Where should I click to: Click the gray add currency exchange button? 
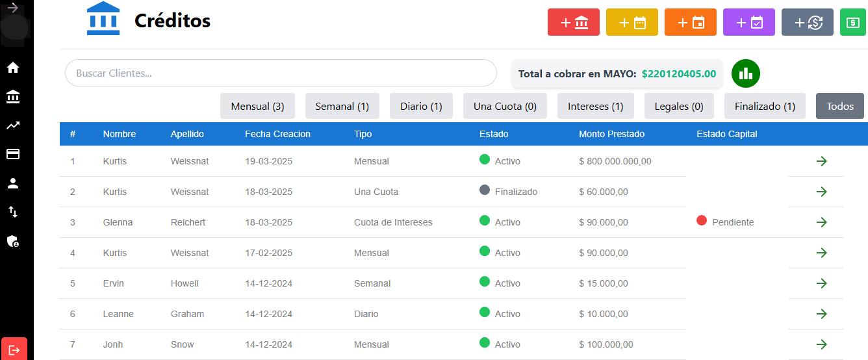coord(808,22)
